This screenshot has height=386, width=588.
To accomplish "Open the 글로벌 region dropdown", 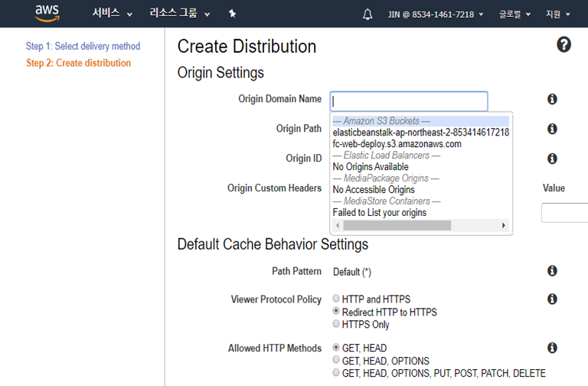I will point(514,15).
